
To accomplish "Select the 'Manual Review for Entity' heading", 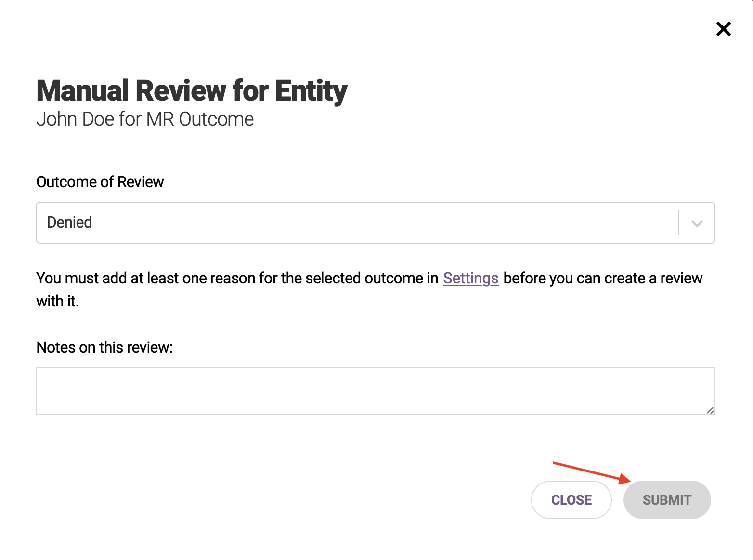I will [192, 90].
